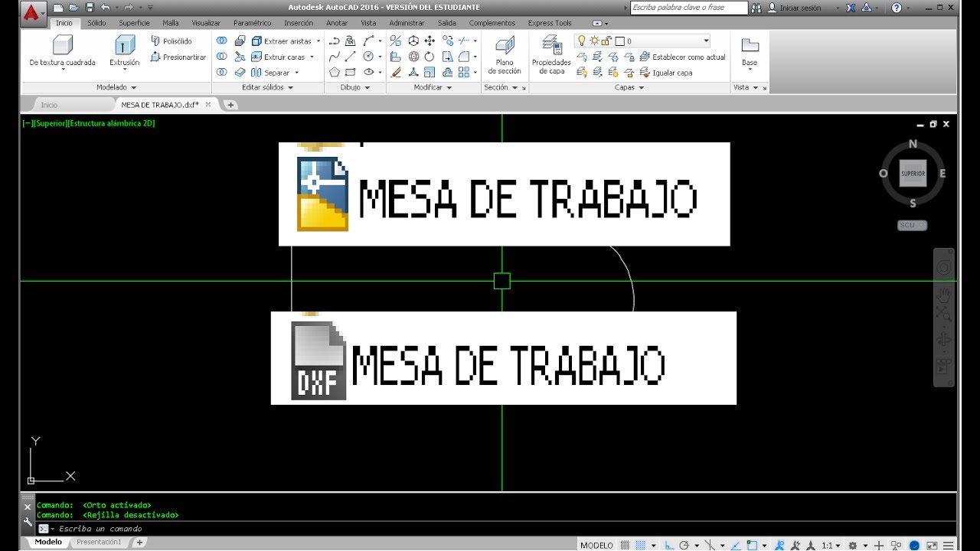This screenshot has height=551, width=980.
Task: Click the Pan hand on navigation bar
Action: tap(944, 294)
